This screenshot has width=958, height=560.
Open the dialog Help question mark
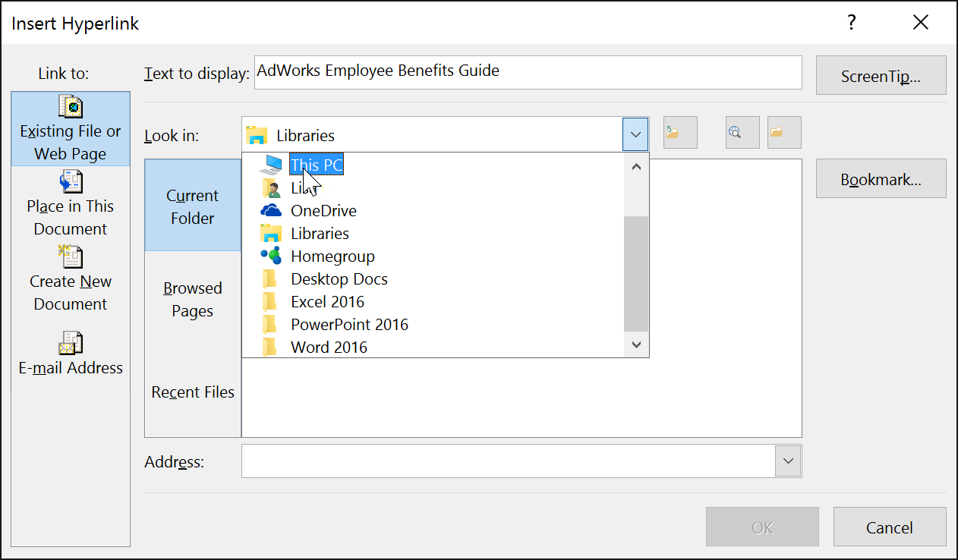point(851,23)
